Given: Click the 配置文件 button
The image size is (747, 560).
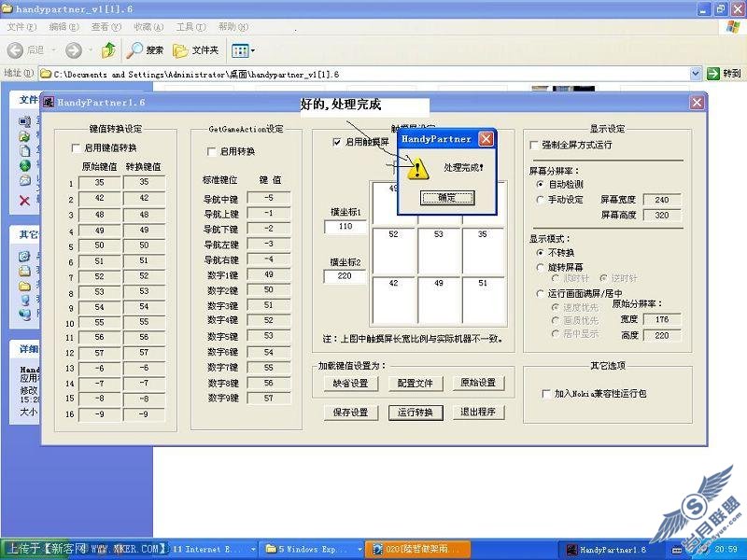Looking at the screenshot, I should (415, 384).
